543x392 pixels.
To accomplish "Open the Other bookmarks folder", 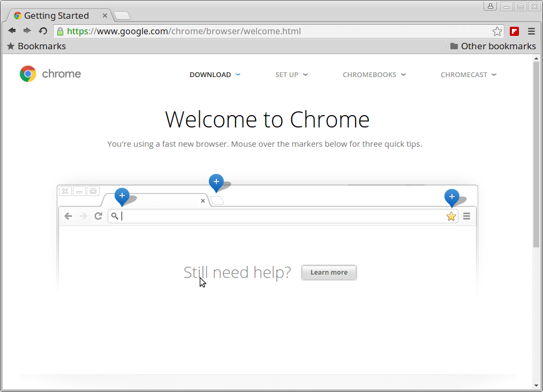I will (493, 46).
